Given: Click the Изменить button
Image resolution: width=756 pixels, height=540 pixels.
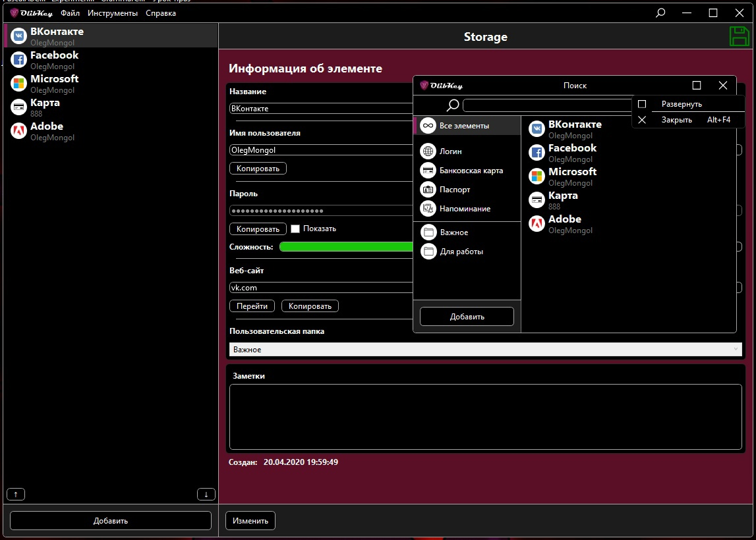Looking at the screenshot, I should click(x=250, y=521).
